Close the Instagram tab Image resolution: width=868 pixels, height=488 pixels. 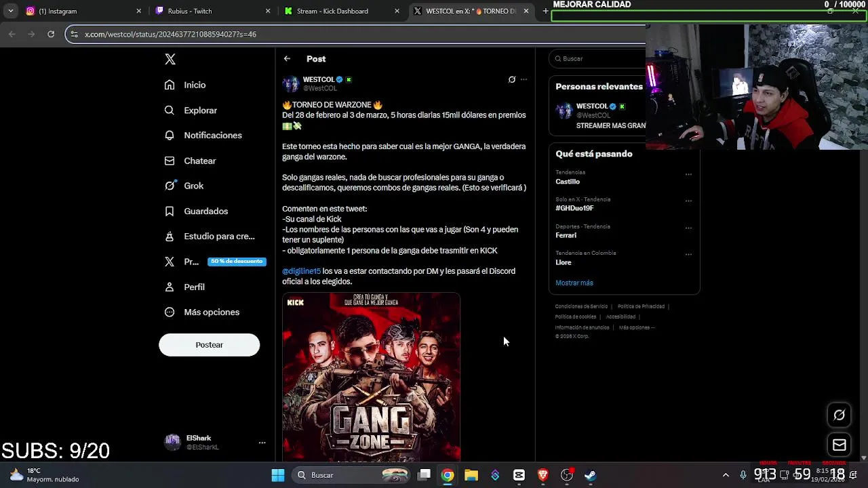tap(139, 11)
